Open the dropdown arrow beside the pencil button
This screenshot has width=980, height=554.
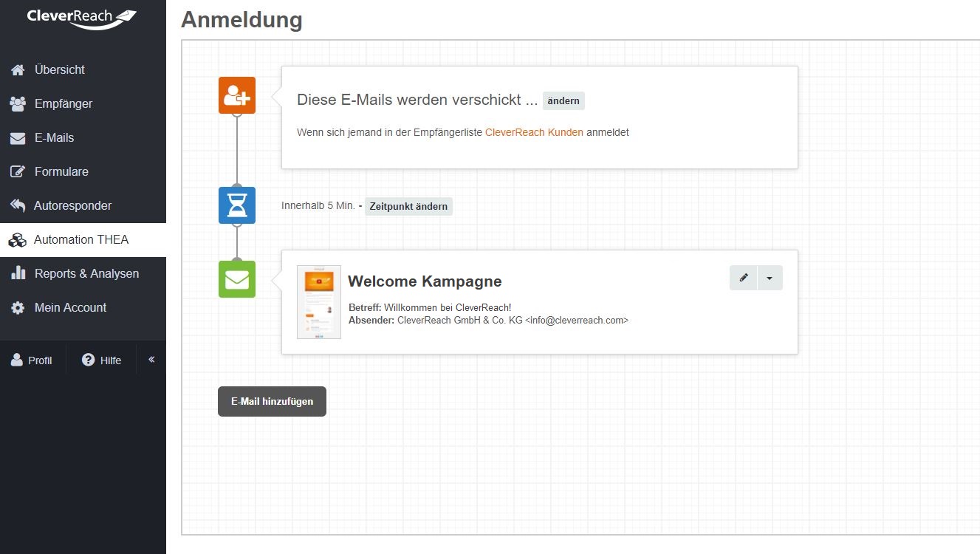[x=770, y=278]
